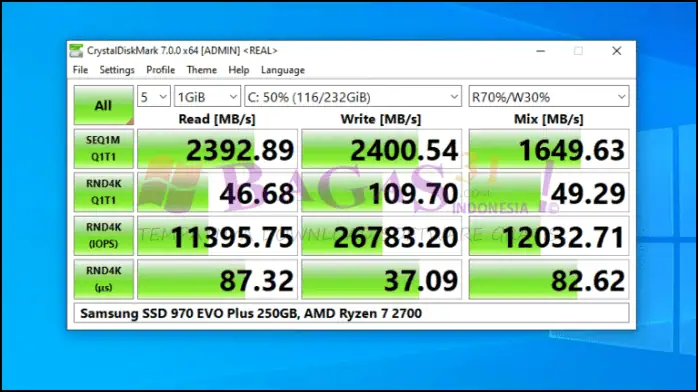
Task: Open the Language menu
Action: (x=283, y=70)
